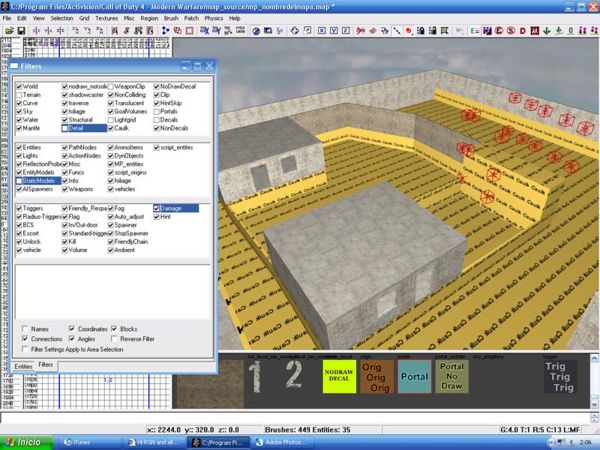Click the Z axis toolbar button

click(x=346, y=31)
